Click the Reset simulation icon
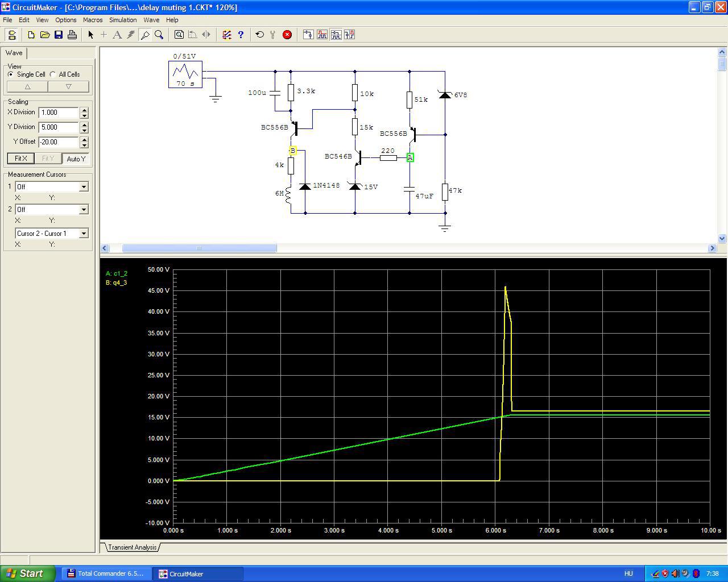The image size is (728, 582). 260,35
